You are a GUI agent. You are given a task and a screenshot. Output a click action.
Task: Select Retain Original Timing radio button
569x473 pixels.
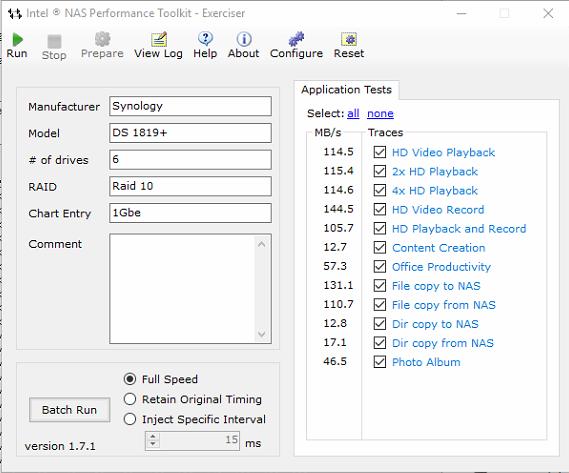tap(130, 399)
